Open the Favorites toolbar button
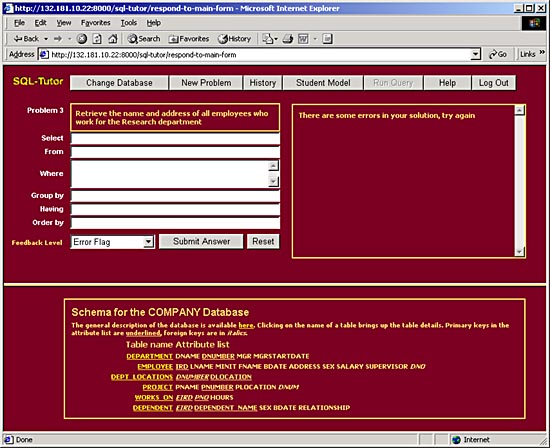 click(x=189, y=39)
